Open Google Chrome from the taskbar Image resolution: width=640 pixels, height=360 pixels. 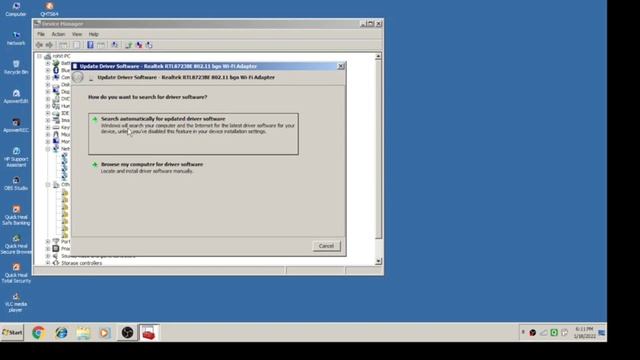(x=39, y=333)
